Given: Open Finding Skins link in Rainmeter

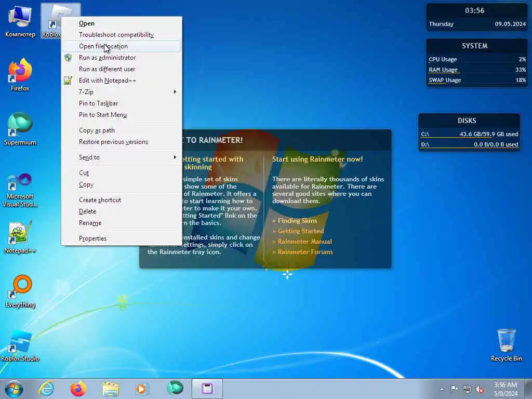Looking at the screenshot, I should coord(297,220).
